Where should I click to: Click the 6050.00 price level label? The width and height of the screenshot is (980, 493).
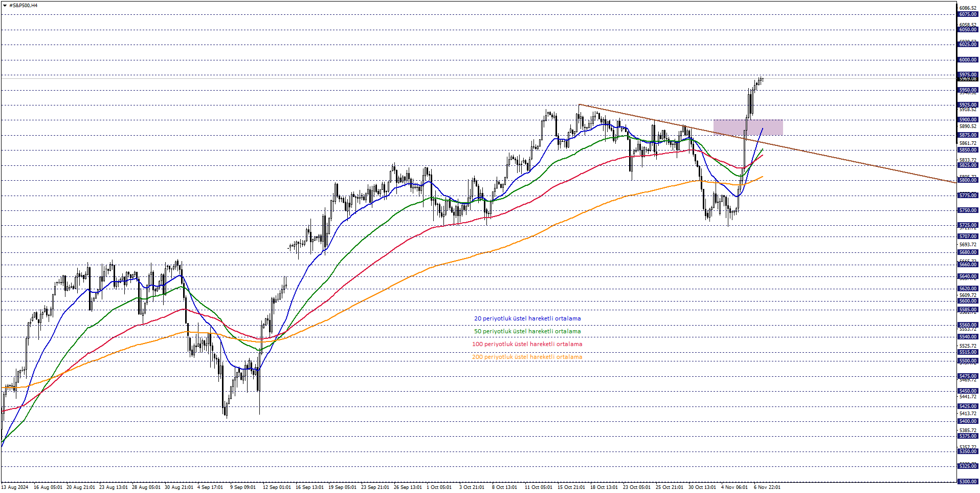point(968,30)
